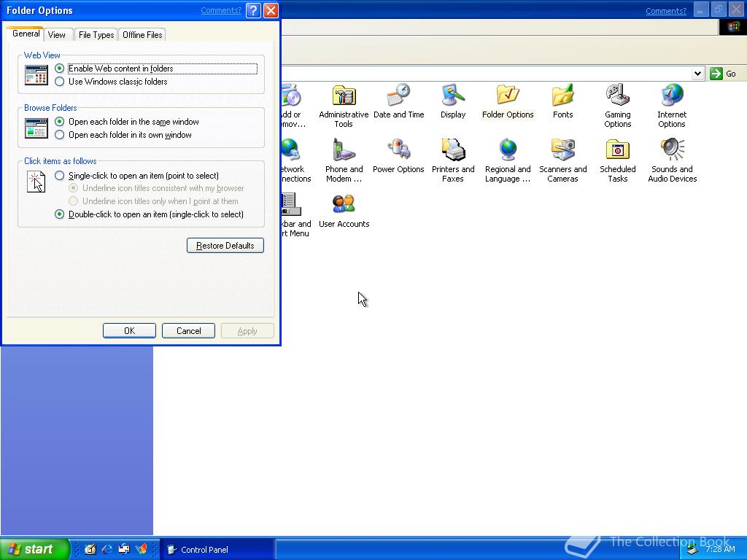Expand the Control Panel address bar dropdown
Image resolution: width=747 pixels, height=560 pixels.
(697, 74)
